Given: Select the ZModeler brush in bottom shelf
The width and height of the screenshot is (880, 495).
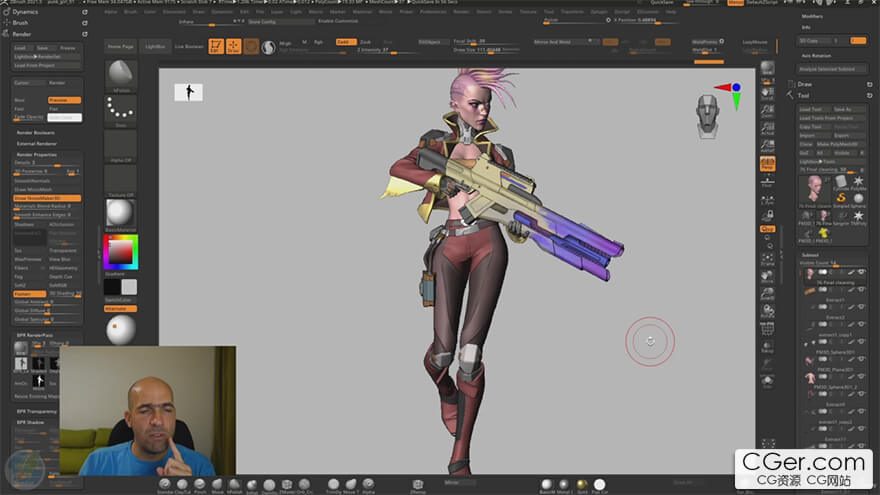Looking at the screenshot, I should [287, 485].
